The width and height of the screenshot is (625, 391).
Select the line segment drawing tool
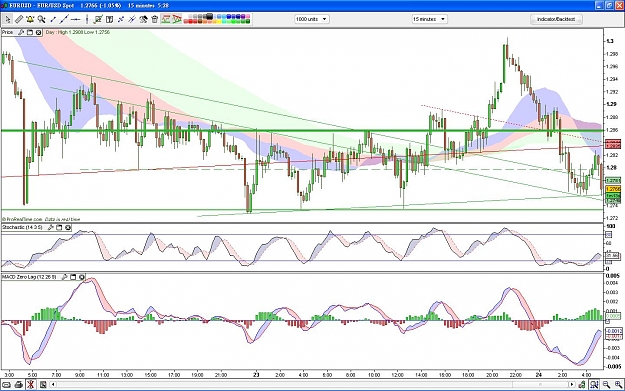point(53,19)
